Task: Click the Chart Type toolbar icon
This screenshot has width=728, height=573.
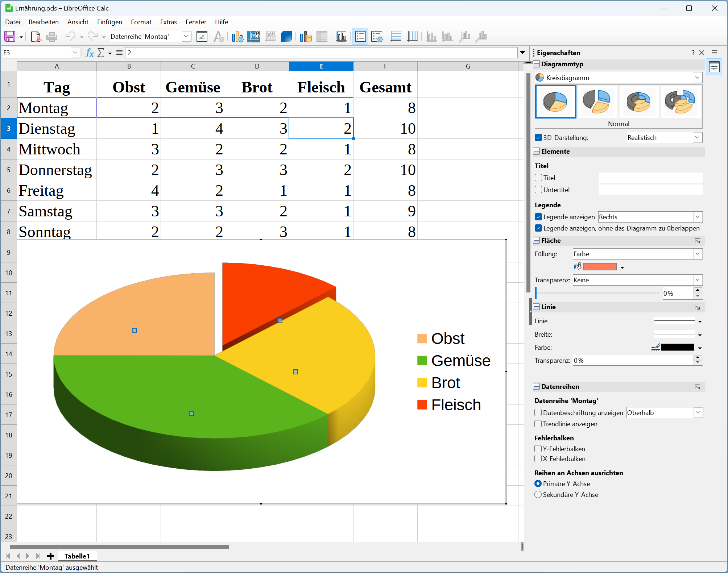Action: tap(237, 36)
